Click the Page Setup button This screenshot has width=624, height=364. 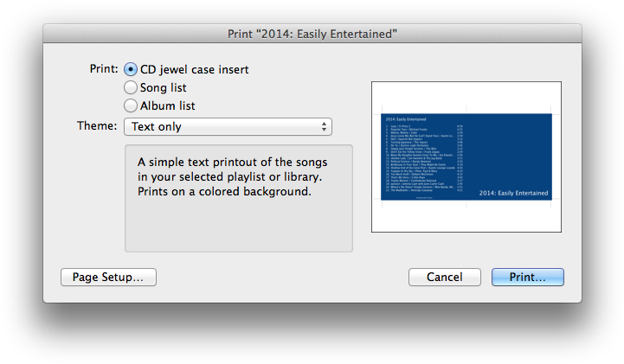(108, 277)
